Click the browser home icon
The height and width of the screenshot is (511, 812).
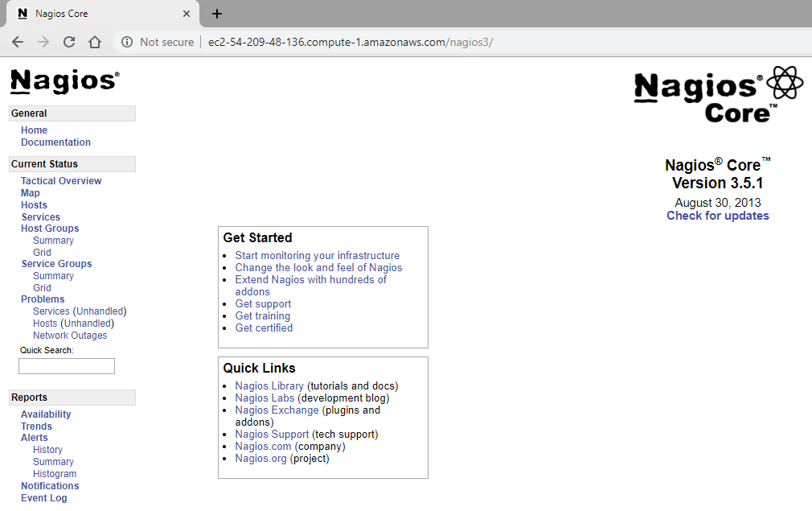coord(95,42)
